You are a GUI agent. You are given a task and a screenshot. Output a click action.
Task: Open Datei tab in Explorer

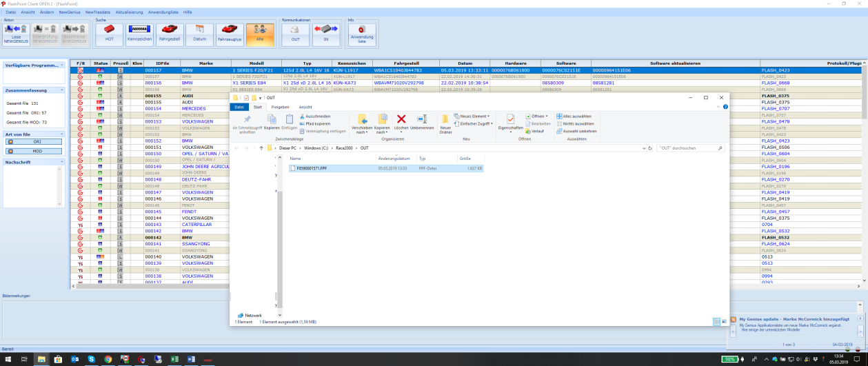239,107
